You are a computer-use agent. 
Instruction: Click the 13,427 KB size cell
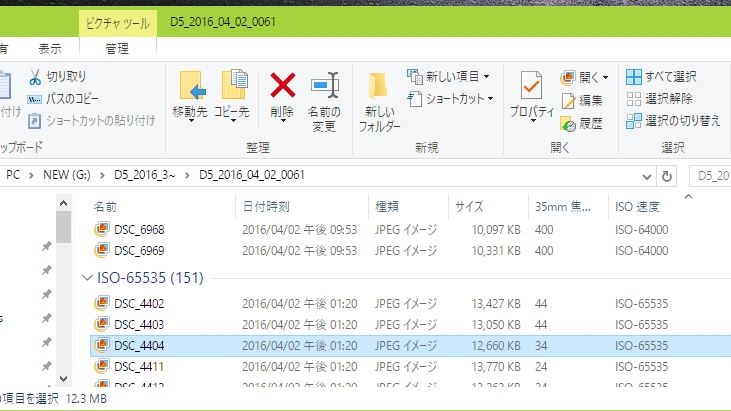[x=496, y=304]
